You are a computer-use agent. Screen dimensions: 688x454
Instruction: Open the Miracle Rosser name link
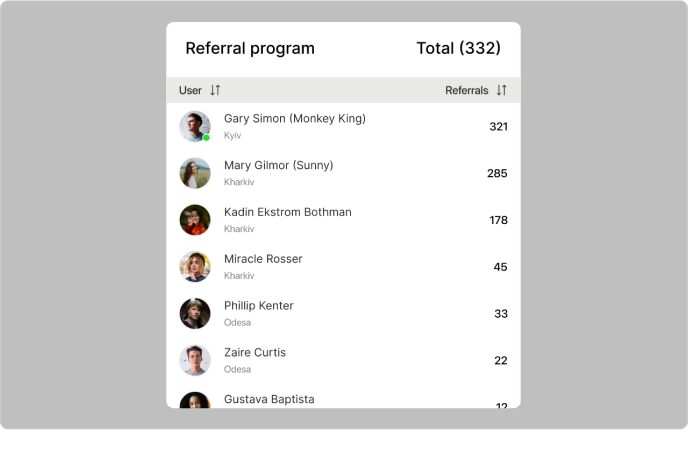[263, 259]
